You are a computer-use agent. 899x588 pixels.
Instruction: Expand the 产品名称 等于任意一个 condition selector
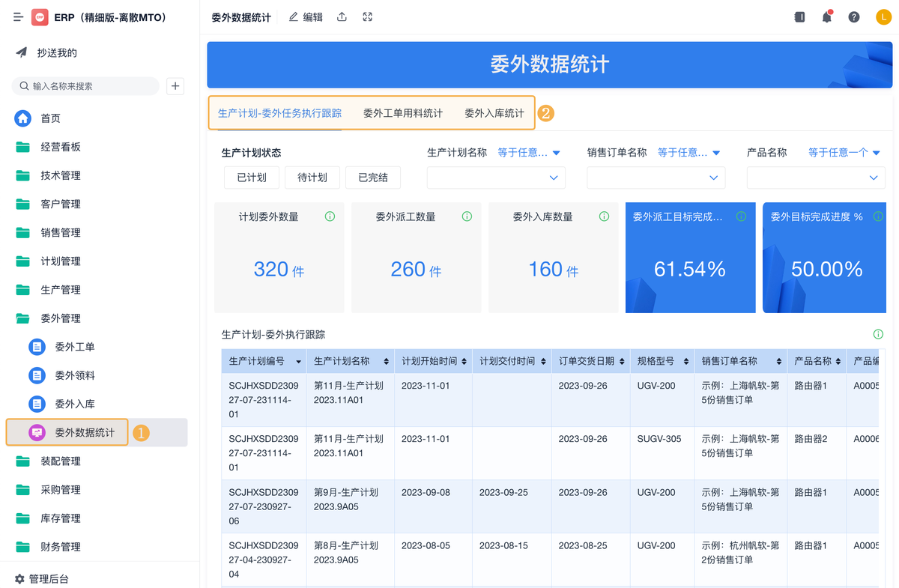click(844, 153)
